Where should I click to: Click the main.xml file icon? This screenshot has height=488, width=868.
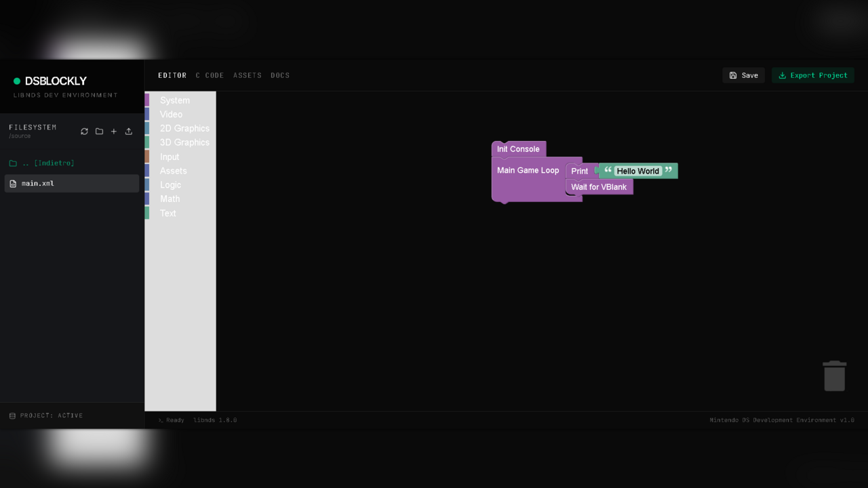tap(13, 184)
